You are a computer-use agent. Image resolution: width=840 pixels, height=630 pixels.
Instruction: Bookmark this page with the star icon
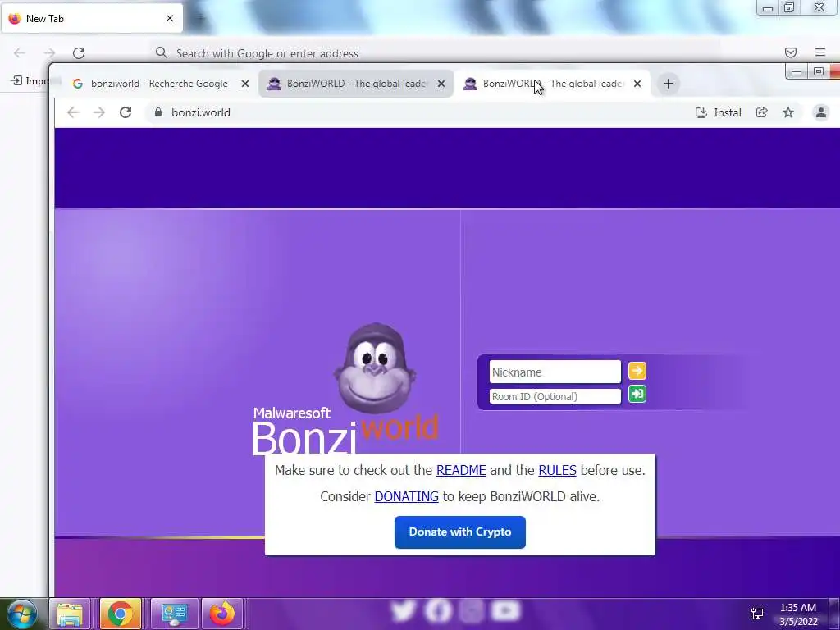click(x=788, y=112)
